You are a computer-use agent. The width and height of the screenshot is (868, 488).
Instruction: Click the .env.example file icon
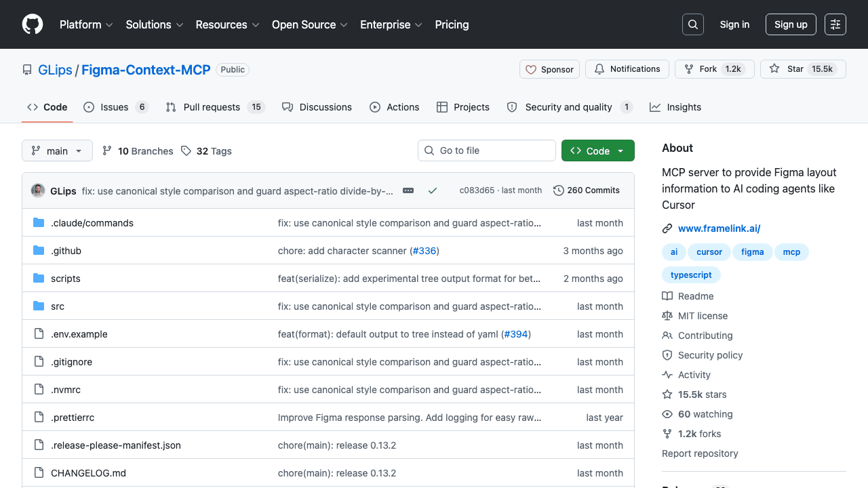tap(39, 334)
